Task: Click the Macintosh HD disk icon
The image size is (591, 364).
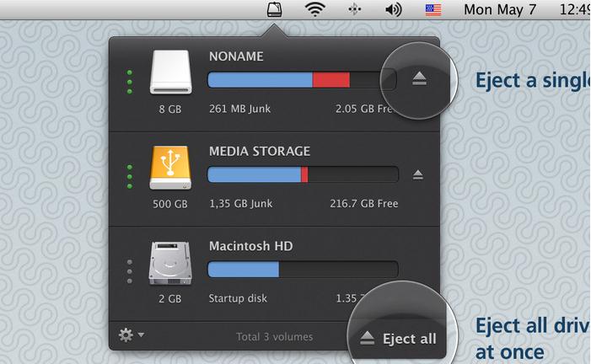Action: (170, 263)
